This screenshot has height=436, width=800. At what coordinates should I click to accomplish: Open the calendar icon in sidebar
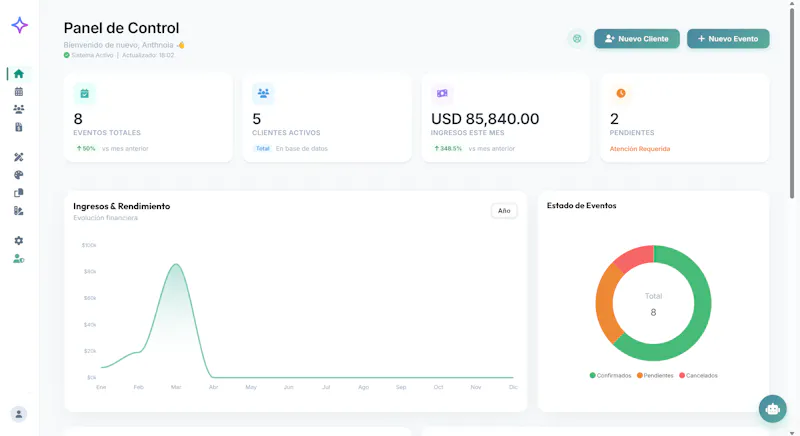coord(19,92)
